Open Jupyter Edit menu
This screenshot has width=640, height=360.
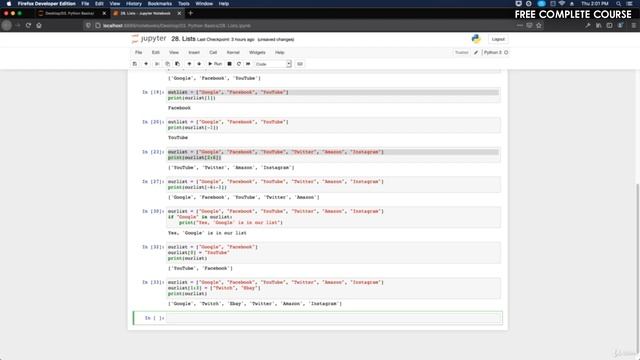[156, 53]
